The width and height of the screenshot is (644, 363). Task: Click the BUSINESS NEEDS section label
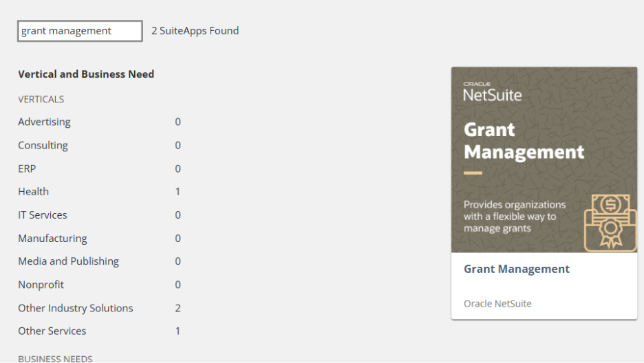[56, 358]
